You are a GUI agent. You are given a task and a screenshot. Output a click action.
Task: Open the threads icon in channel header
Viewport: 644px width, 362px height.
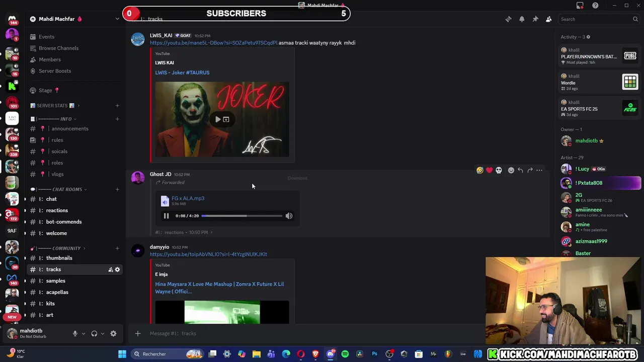pos(508,19)
